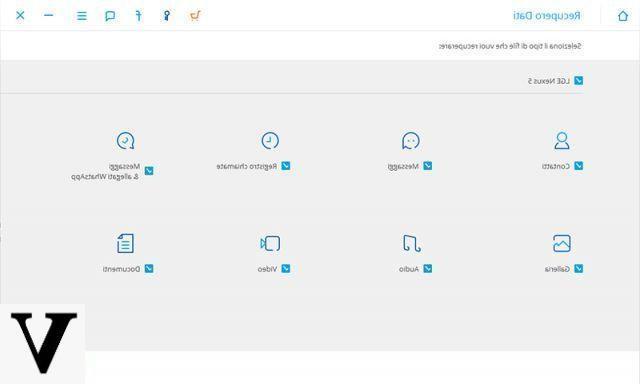Open the Facebook icon
640x384 pixels.
[138, 16]
